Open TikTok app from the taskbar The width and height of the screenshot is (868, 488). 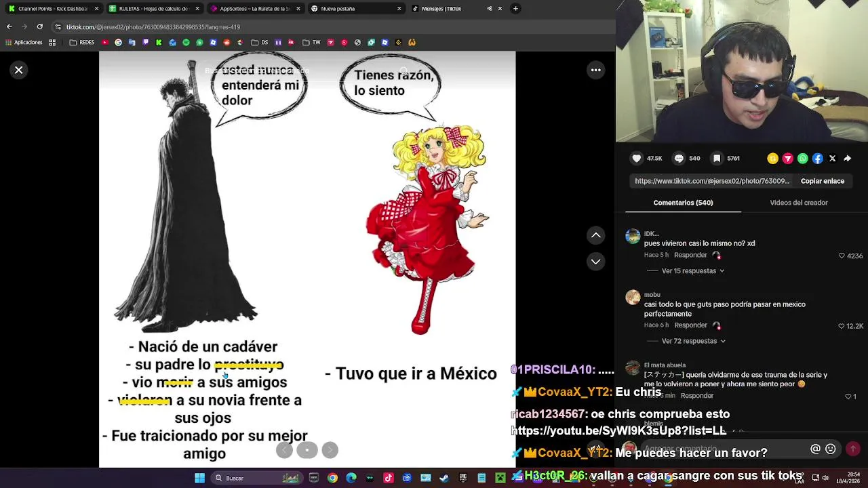tap(389, 478)
